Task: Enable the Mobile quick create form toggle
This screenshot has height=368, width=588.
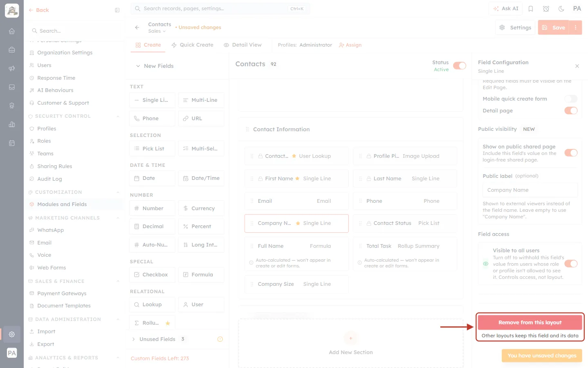Action: [x=571, y=99]
